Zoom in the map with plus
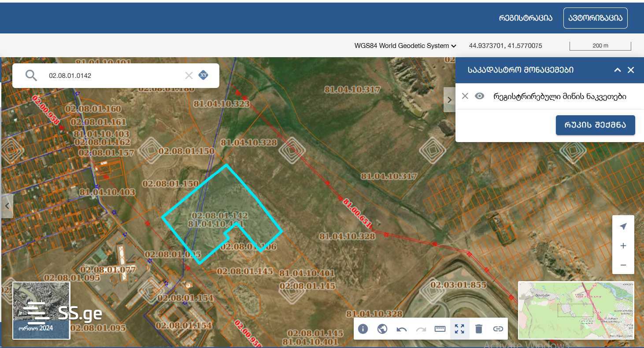The height and width of the screenshot is (348, 644). [623, 246]
